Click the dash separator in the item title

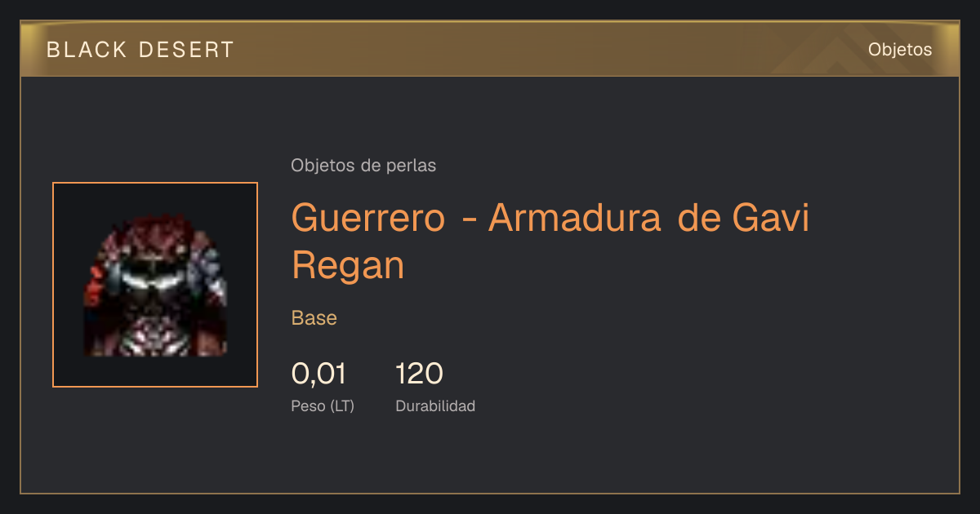pyautogui.click(x=469, y=222)
